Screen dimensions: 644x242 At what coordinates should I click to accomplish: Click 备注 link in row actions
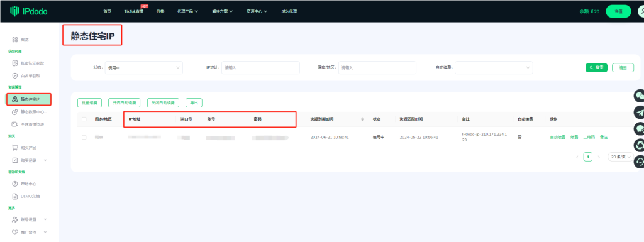(603, 137)
